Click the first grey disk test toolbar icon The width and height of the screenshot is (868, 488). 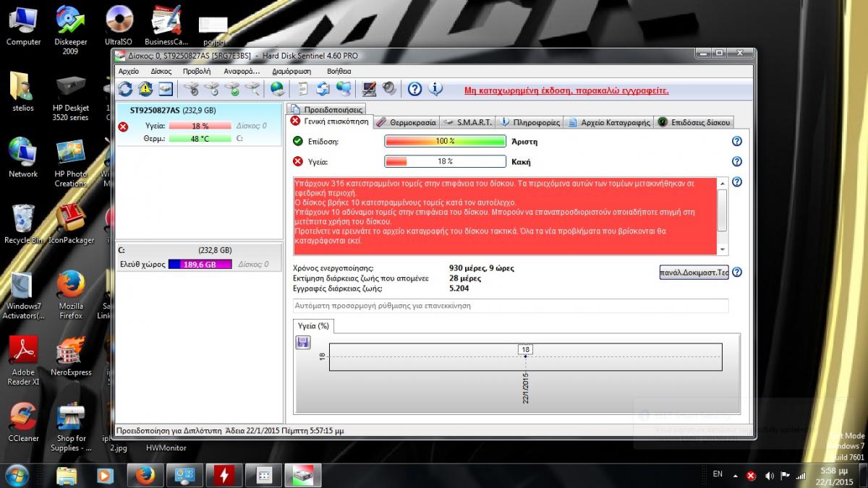pos(191,89)
